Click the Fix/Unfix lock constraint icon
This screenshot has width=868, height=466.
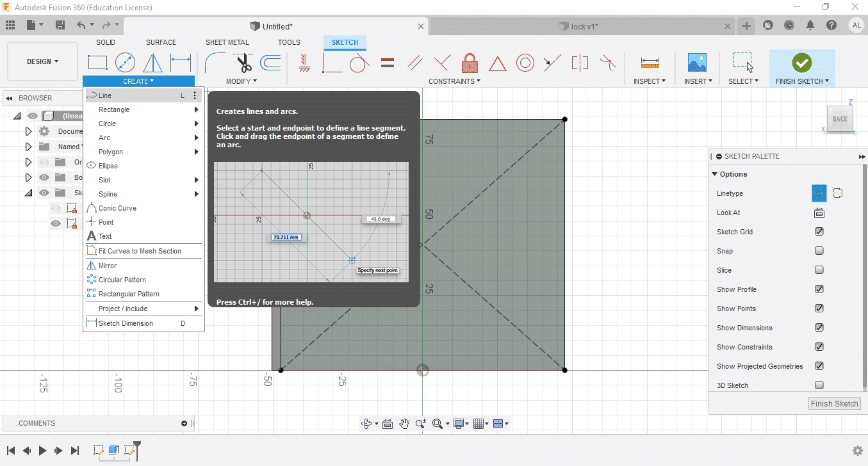coord(470,63)
